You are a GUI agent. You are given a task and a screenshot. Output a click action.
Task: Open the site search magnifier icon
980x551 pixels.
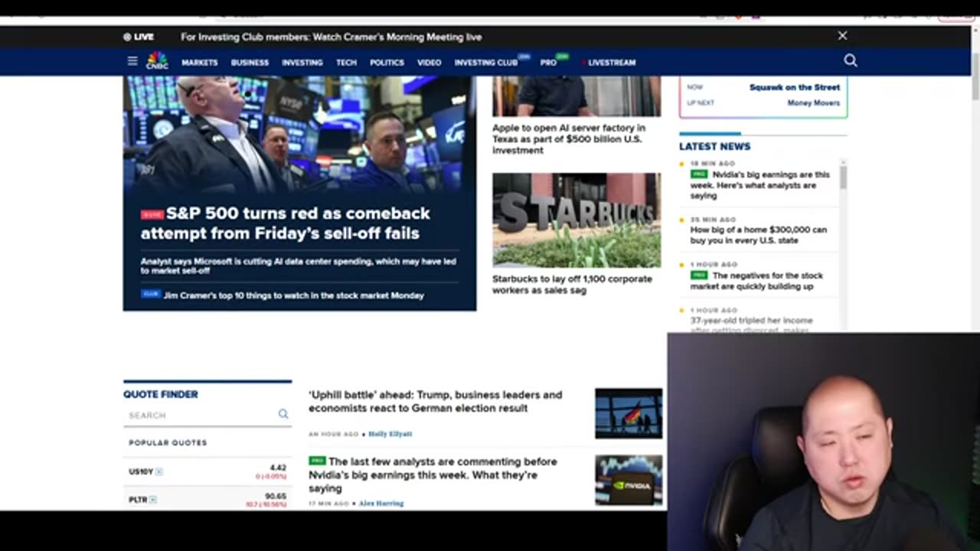point(850,60)
